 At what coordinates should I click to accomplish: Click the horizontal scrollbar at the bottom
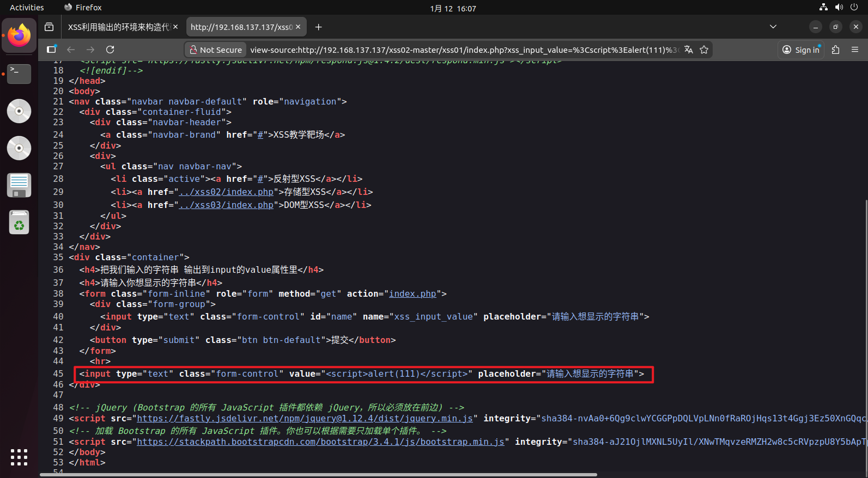319,475
